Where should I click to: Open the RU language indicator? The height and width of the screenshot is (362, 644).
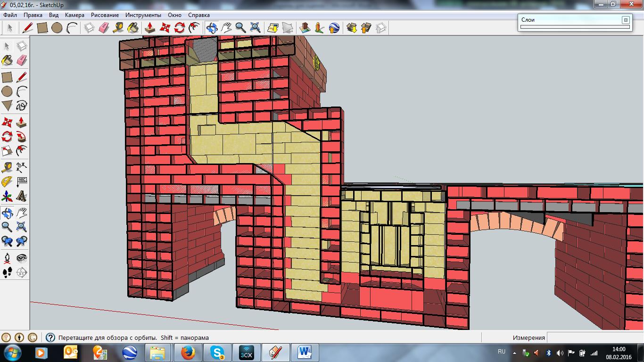click(x=501, y=352)
